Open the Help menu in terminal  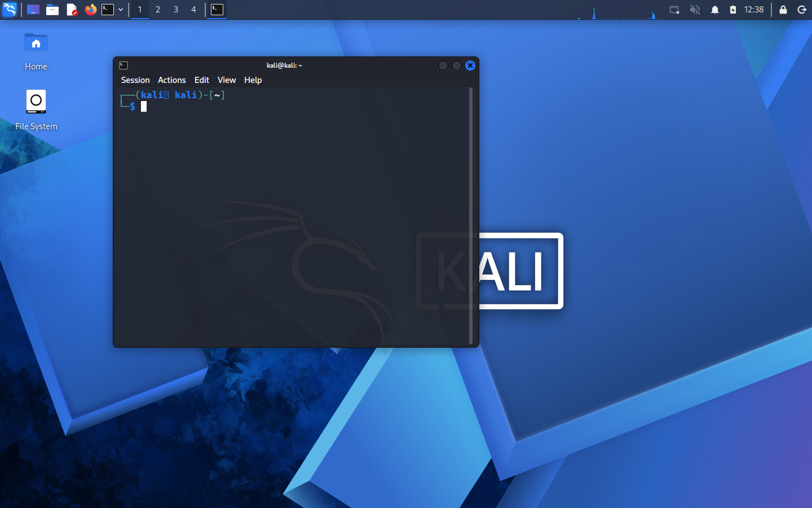tap(253, 80)
